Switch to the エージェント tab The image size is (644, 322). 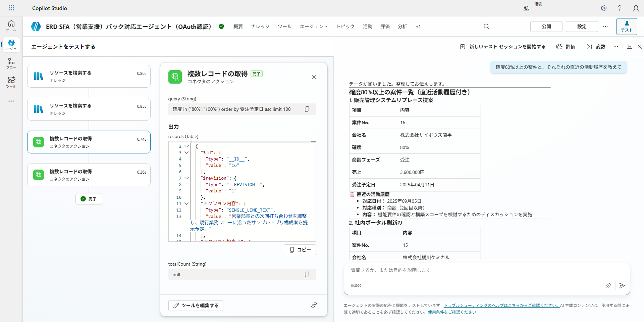click(x=314, y=27)
